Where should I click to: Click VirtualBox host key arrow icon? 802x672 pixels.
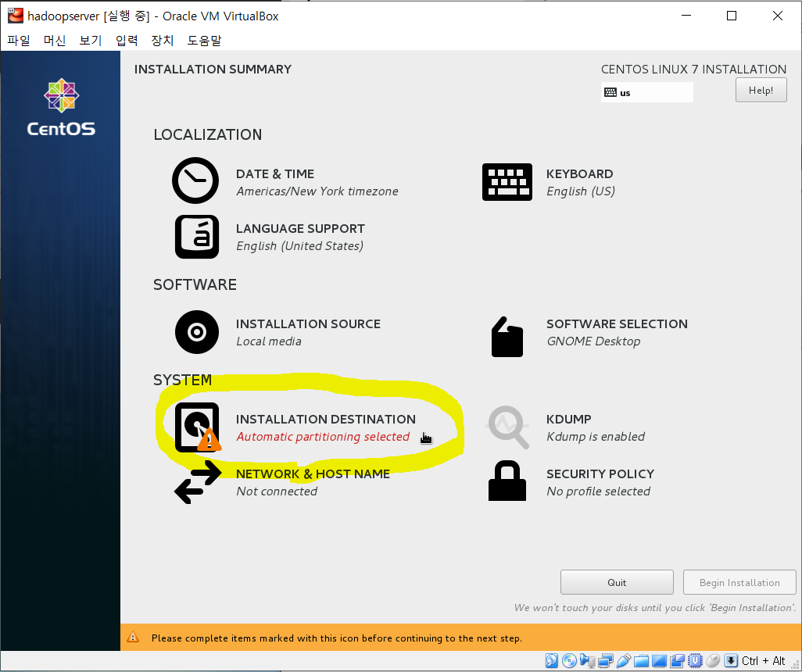tap(732, 661)
